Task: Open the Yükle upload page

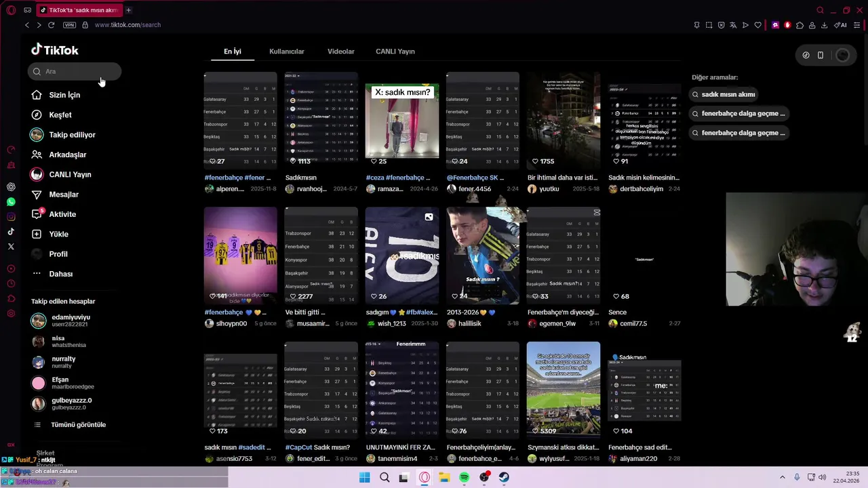Action: [50, 234]
